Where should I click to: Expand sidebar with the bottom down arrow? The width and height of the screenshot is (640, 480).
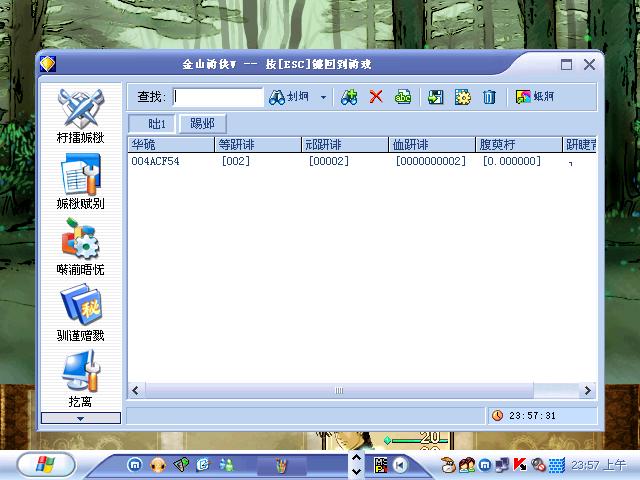[81, 418]
